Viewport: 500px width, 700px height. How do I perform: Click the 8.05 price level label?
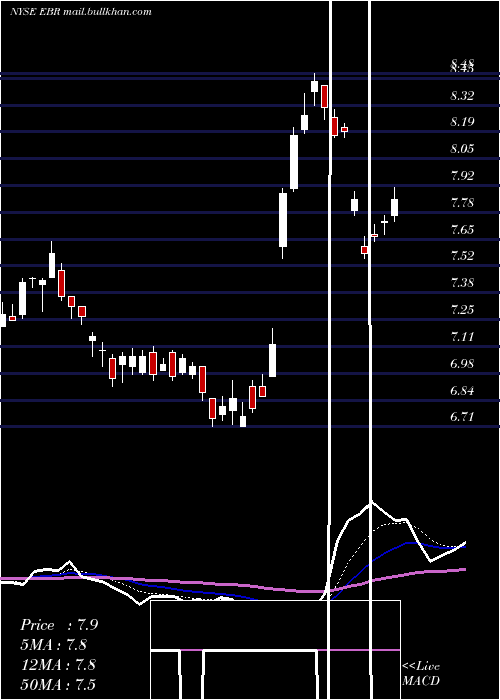click(462, 149)
